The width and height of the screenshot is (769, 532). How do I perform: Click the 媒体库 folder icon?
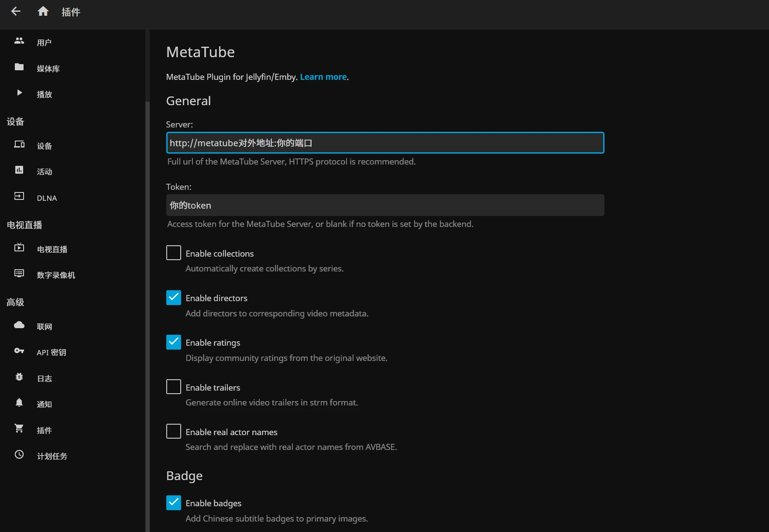pyautogui.click(x=19, y=67)
